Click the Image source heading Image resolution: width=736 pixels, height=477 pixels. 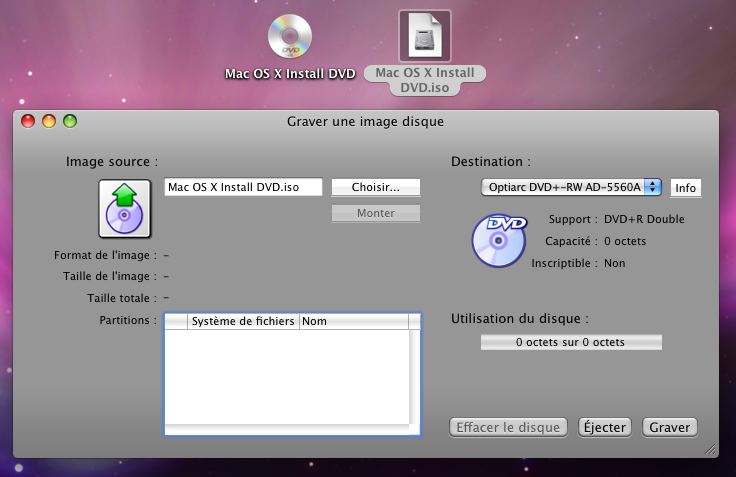click(112, 162)
